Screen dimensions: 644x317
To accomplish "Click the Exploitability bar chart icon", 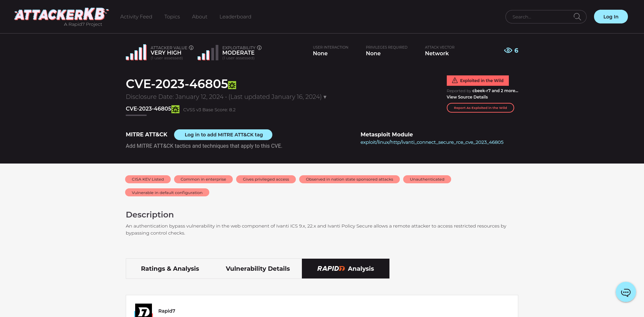I will coord(208,52).
